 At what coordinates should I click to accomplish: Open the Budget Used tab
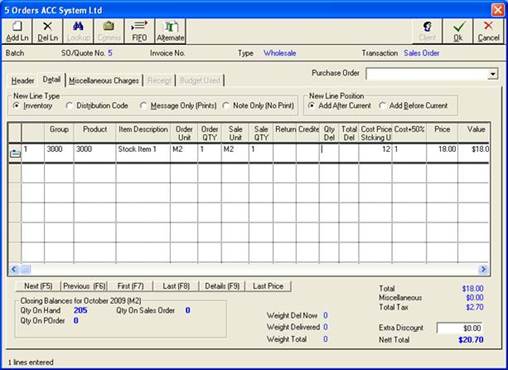pyautogui.click(x=200, y=80)
